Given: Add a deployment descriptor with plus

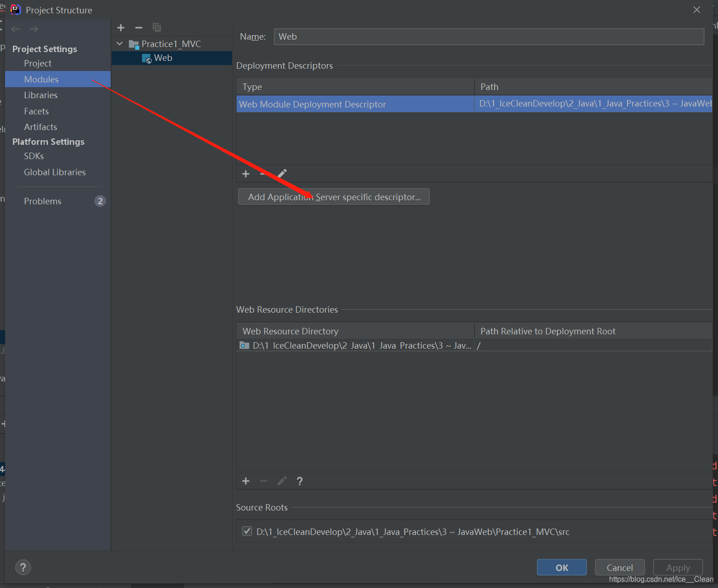Looking at the screenshot, I should (x=246, y=174).
